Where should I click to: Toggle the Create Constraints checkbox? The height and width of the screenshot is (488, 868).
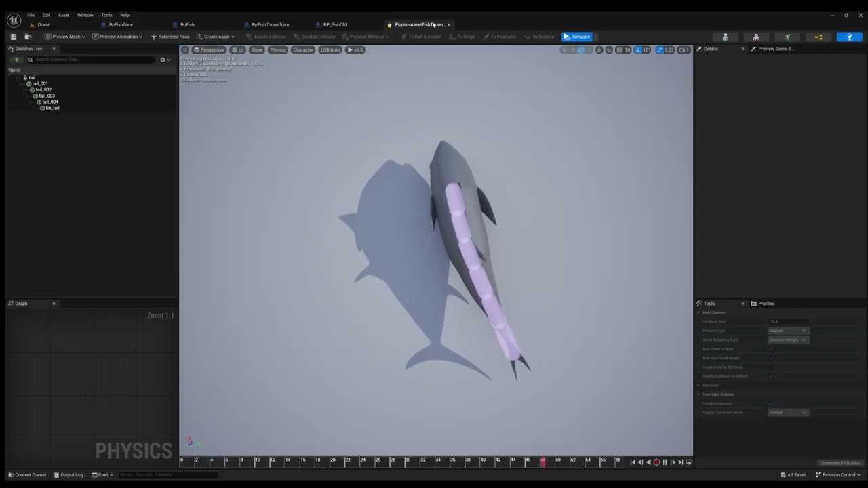point(771,403)
